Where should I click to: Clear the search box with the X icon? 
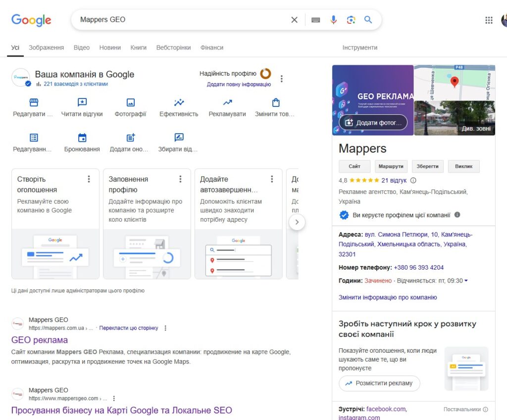[x=294, y=20]
